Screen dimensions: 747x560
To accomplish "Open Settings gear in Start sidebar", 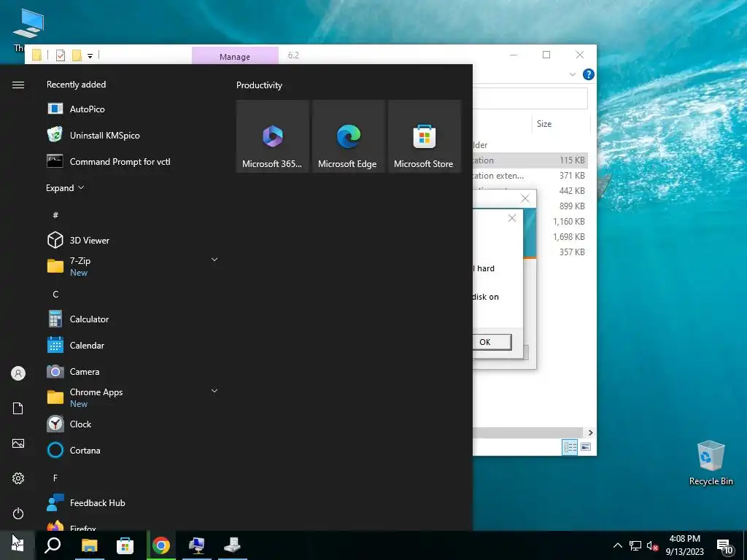I will point(18,478).
